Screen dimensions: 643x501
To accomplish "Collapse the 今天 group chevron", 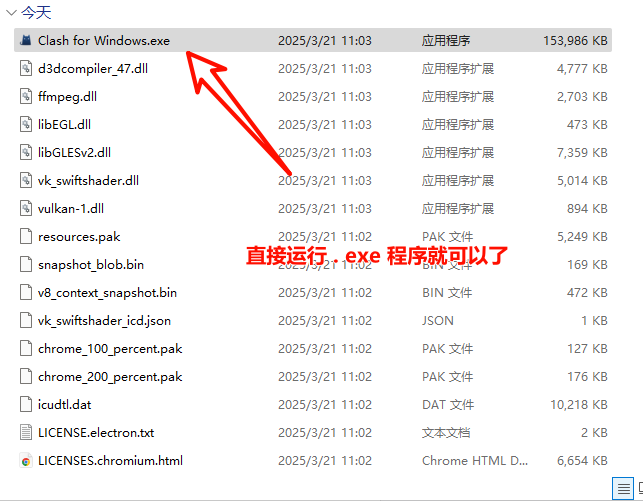I will tap(9, 14).
